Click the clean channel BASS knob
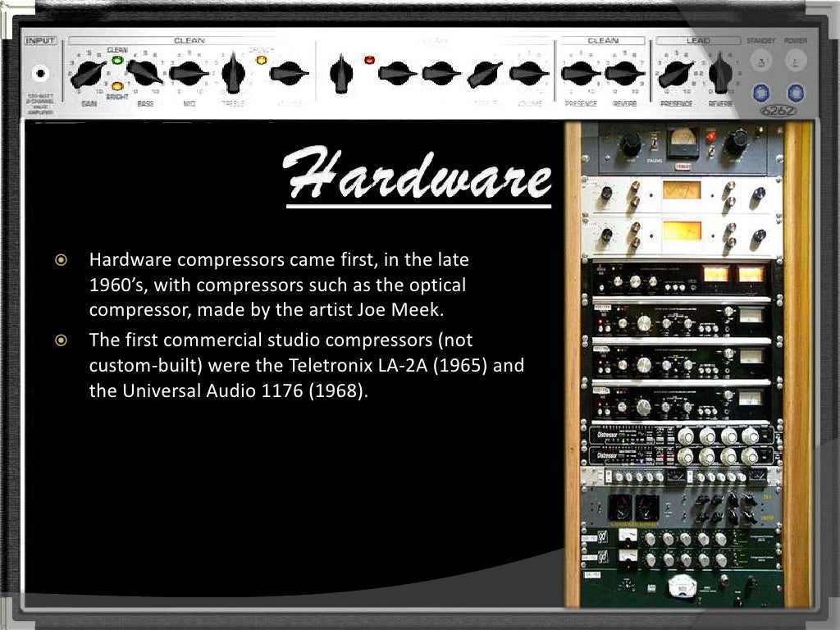This screenshot has width=840, height=630. [x=144, y=72]
